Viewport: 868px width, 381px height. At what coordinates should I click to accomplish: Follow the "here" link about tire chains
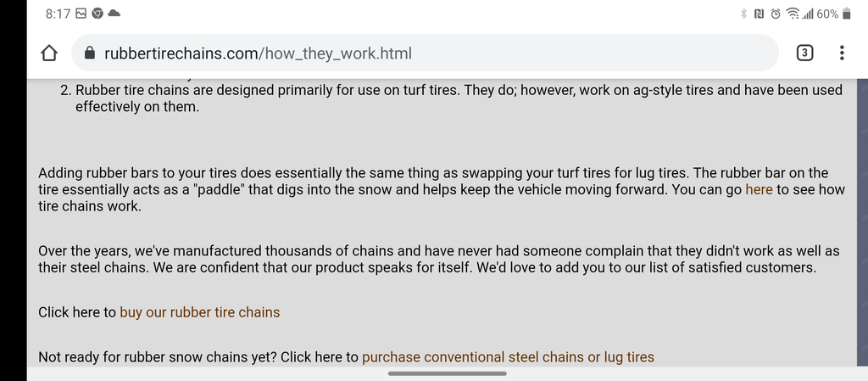coord(759,189)
